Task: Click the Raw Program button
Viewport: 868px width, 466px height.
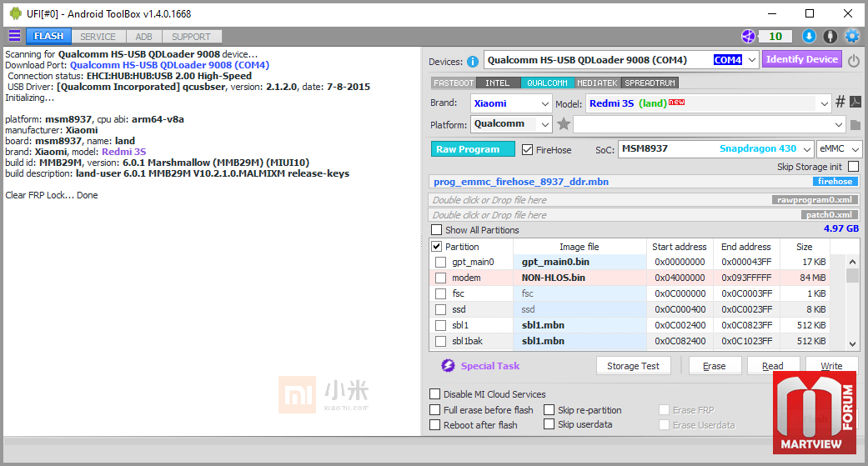Action: click(473, 149)
